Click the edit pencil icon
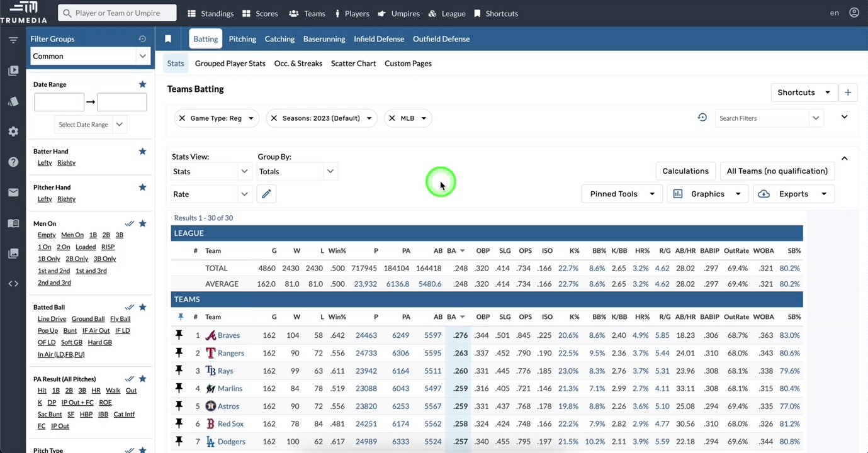Image resolution: width=868 pixels, height=453 pixels. coord(266,194)
